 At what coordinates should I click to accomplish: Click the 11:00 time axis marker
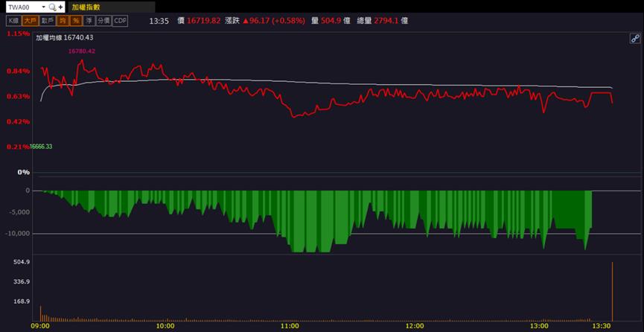pyautogui.click(x=290, y=326)
